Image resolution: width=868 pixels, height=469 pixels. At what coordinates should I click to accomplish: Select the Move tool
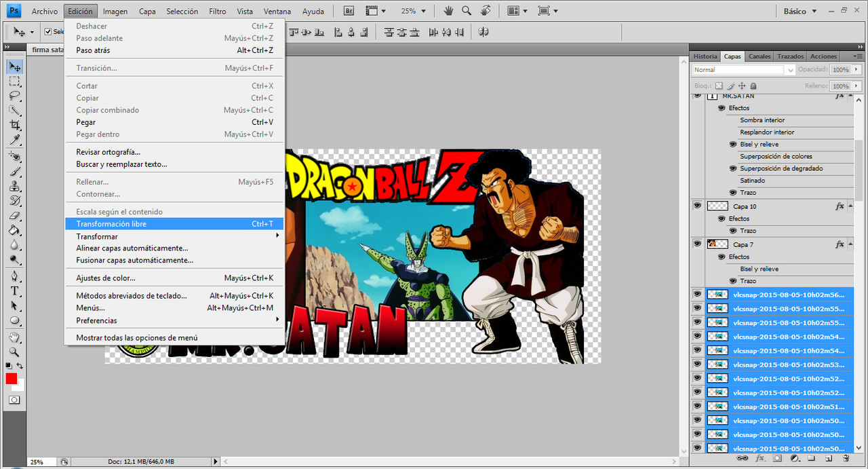(x=15, y=67)
